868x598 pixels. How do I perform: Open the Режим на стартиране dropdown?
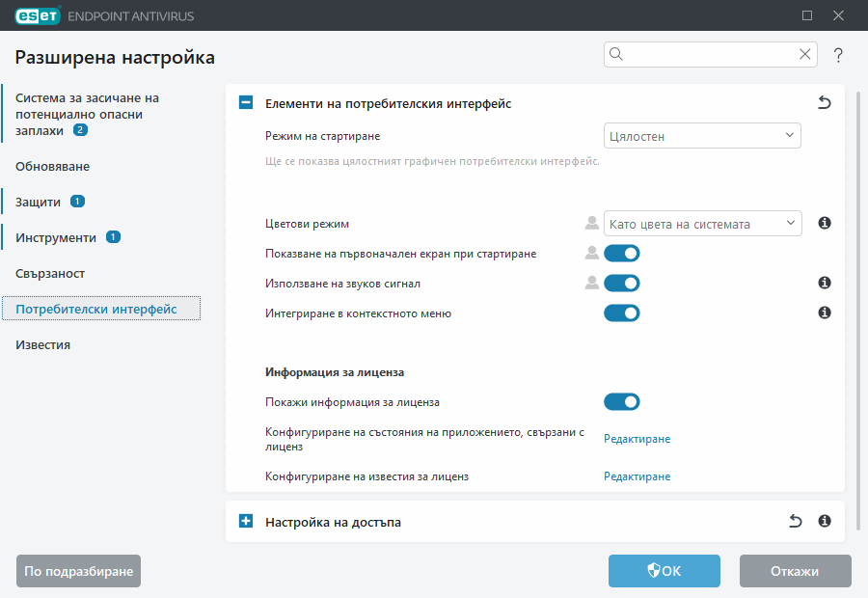coord(702,135)
